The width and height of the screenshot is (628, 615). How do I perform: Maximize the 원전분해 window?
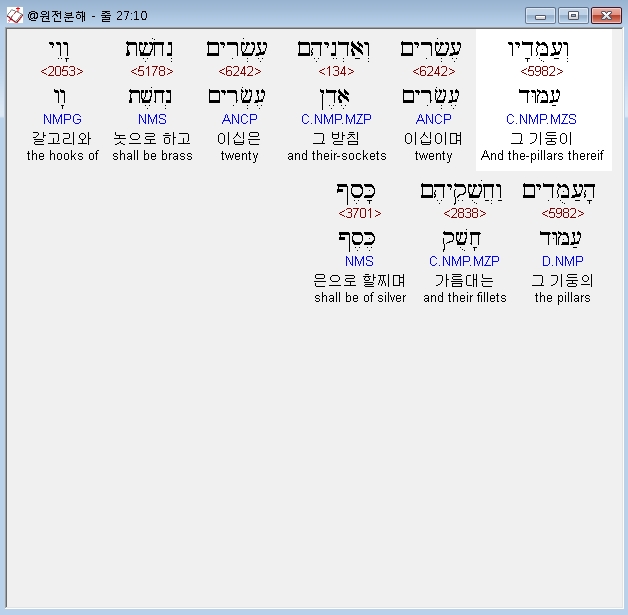pyautogui.click(x=573, y=16)
